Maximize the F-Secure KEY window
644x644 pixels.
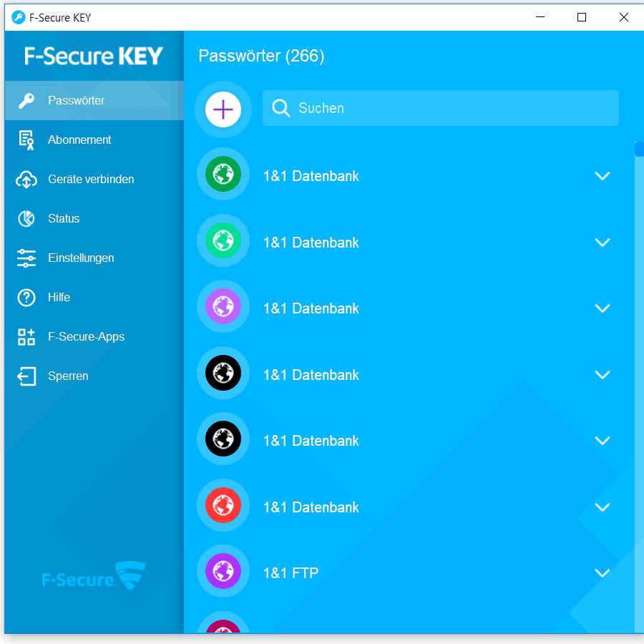[582, 17]
